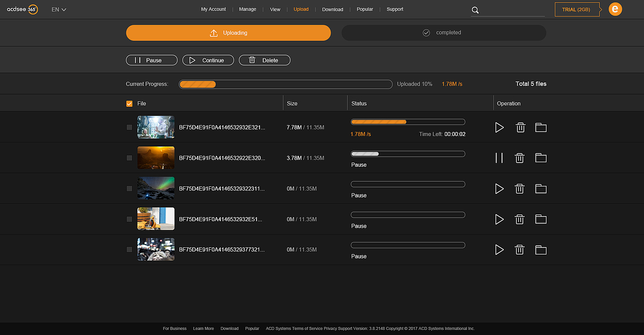Delete file 77321... with its trash icon
Screen dimensions: 644x335
[x=520, y=249]
